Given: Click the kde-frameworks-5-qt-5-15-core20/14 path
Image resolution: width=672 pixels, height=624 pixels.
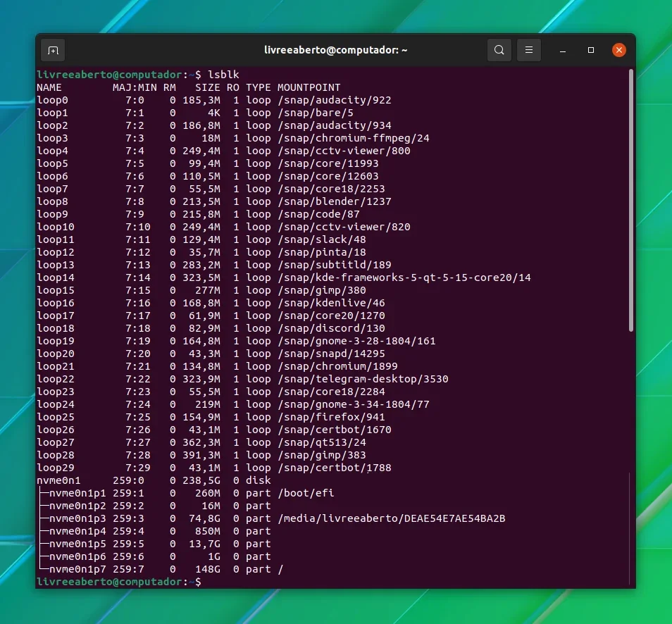Looking at the screenshot, I should click(404, 277).
